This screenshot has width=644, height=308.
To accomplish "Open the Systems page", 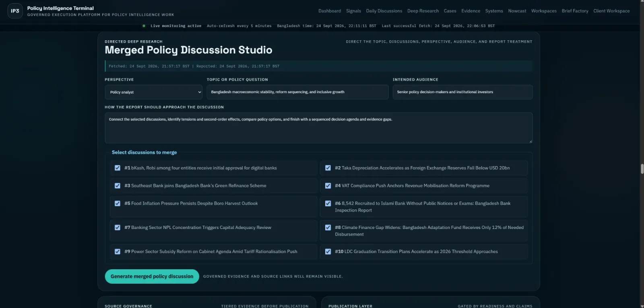I will pyautogui.click(x=494, y=11).
